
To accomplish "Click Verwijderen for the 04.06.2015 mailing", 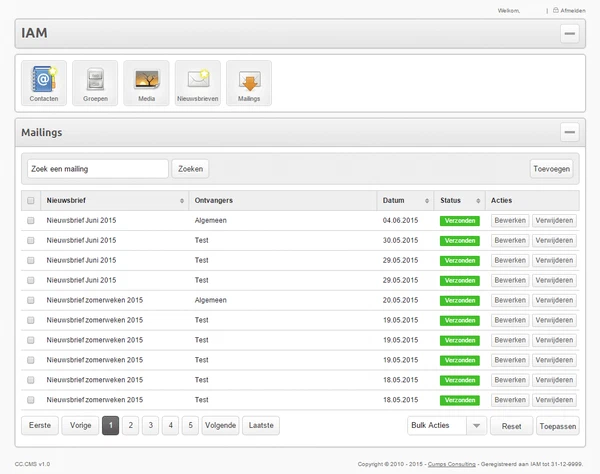I will (554, 221).
